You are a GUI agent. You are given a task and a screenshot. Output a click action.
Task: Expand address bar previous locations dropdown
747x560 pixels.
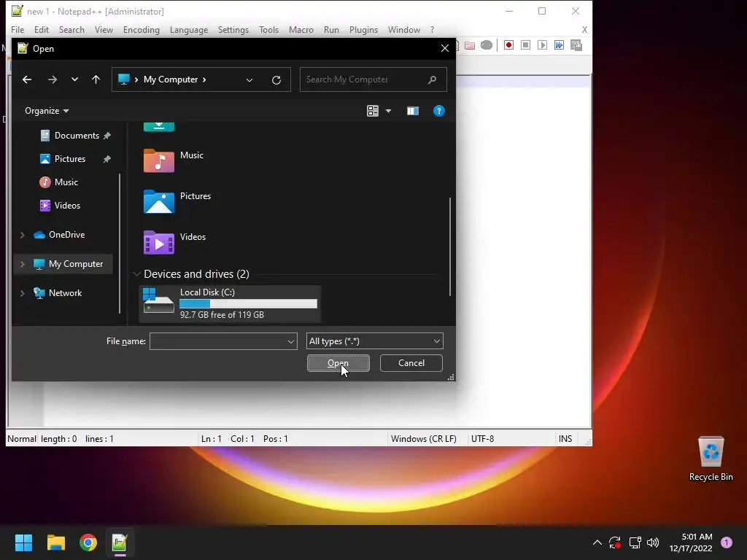249,80
